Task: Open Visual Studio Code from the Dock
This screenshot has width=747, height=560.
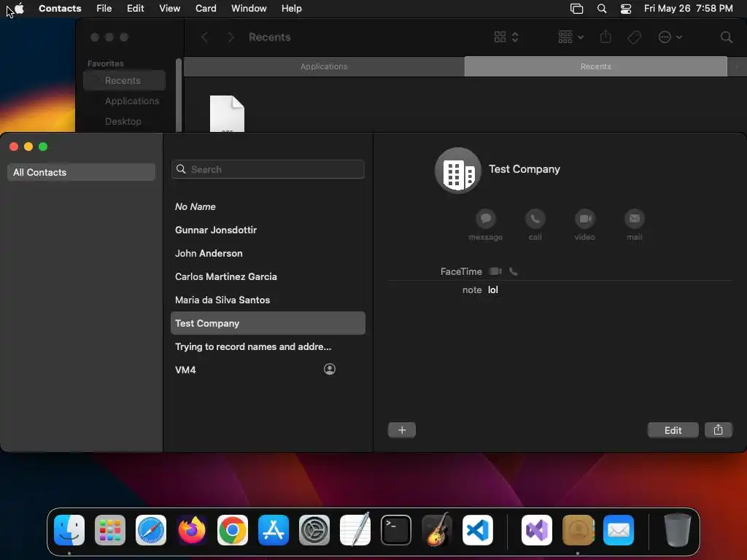Action: pos(478,530)
